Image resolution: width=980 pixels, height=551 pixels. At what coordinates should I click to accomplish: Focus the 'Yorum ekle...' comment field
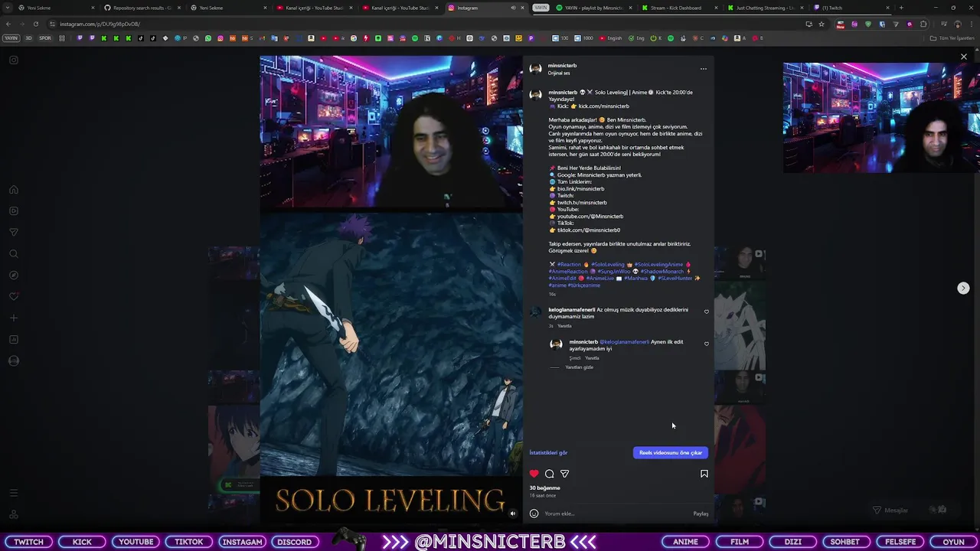(x=616, y=514)
